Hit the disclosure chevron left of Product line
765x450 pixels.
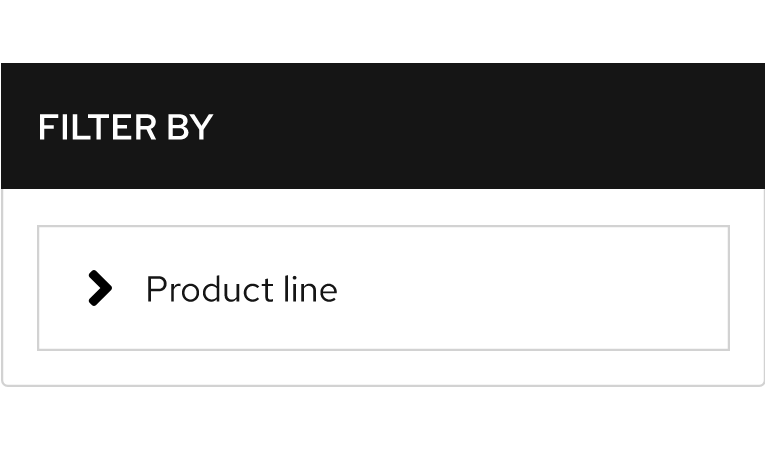(100, 288)
